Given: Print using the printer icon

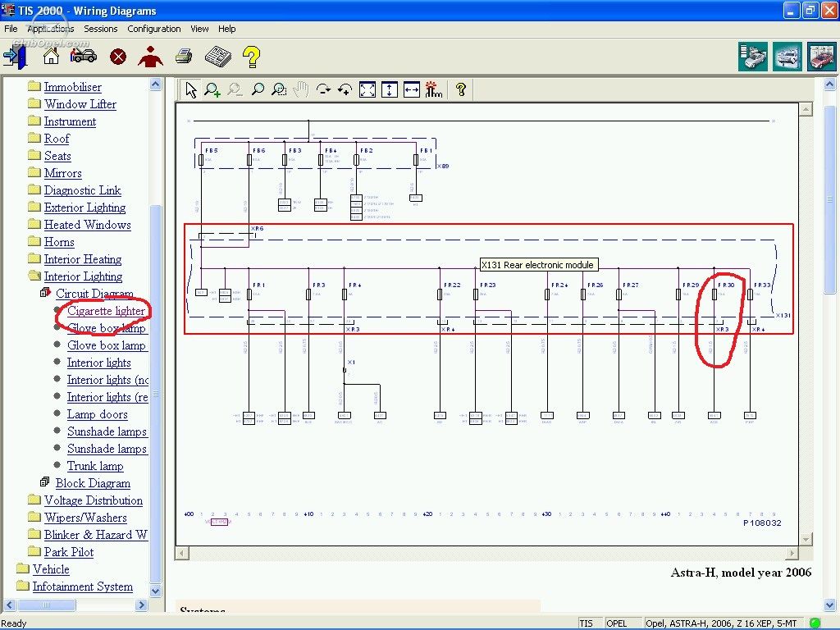Looking at the screenshot, I should pos(184,56).
